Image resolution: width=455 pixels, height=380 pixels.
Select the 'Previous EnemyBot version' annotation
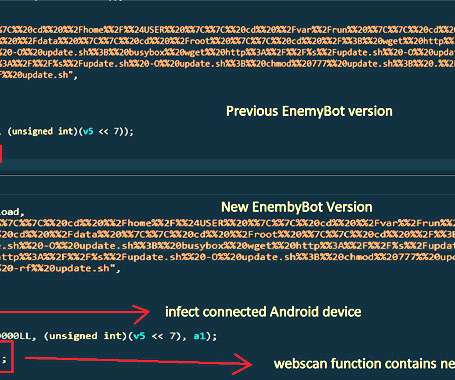(x=309, y=111)
